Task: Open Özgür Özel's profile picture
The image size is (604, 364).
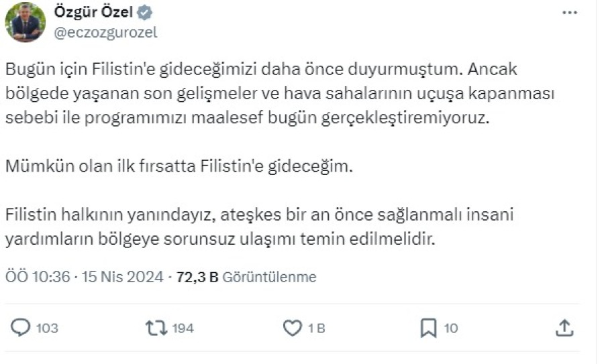Action: tap(25, 22)
